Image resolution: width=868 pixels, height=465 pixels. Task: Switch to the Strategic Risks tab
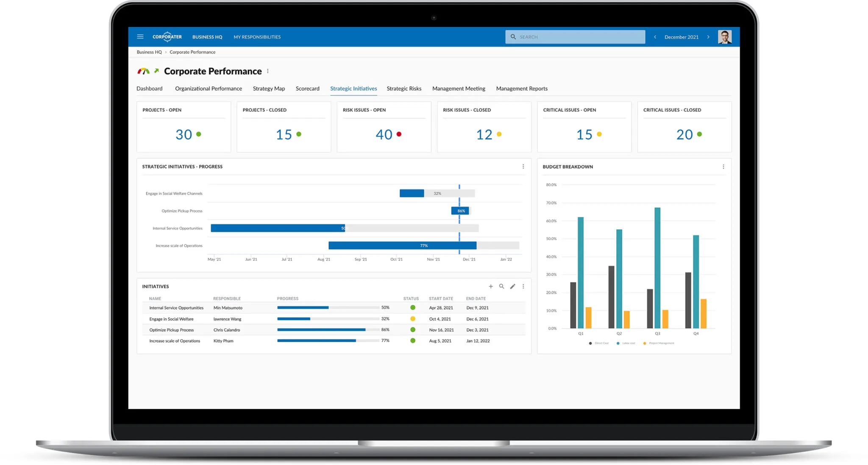tap(403, 89)
